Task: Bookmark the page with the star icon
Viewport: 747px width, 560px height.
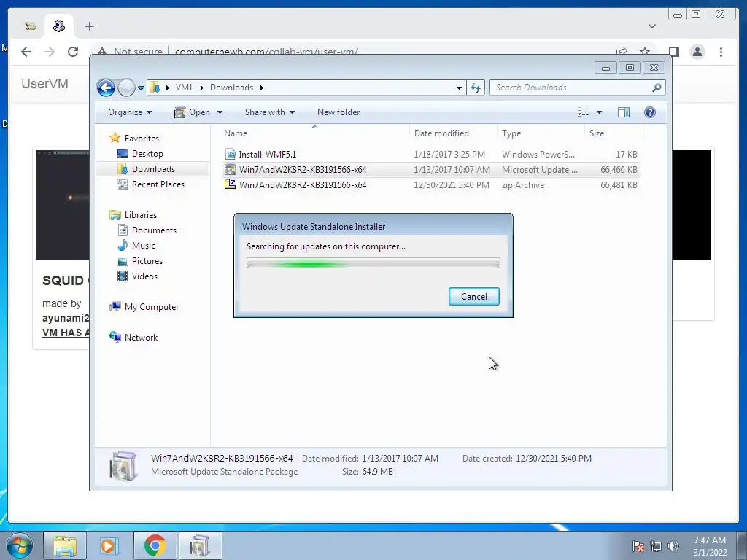Action: (645, 52)
